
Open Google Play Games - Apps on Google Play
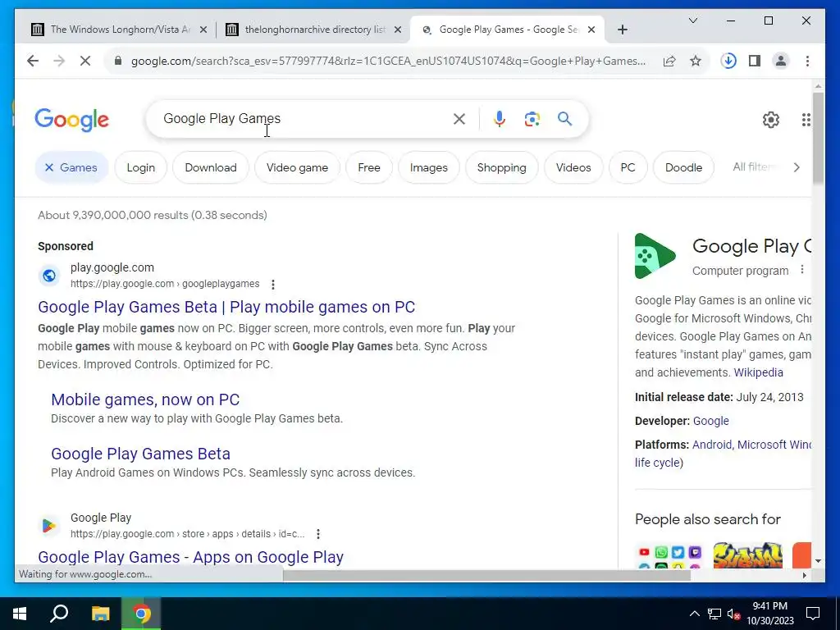click(190, 557)
